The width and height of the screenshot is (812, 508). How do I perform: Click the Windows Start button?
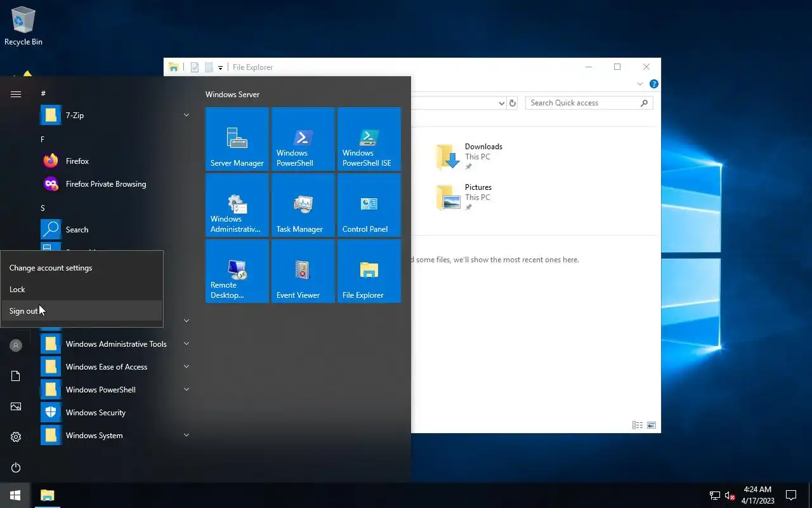[15, 495]
